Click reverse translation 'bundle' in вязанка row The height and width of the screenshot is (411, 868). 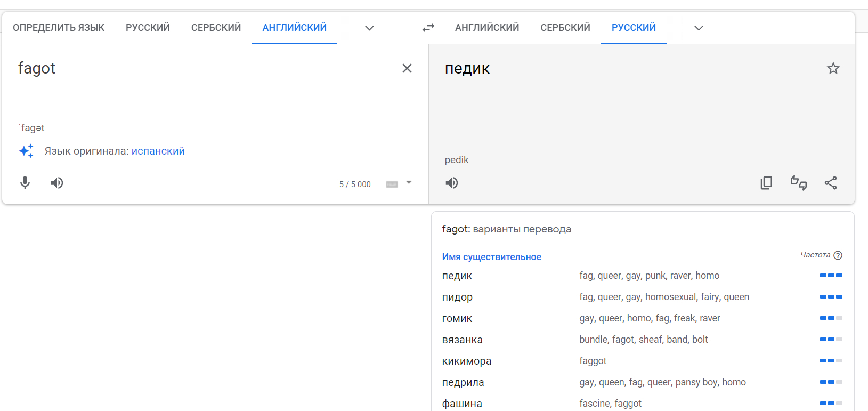pos(594,340)
